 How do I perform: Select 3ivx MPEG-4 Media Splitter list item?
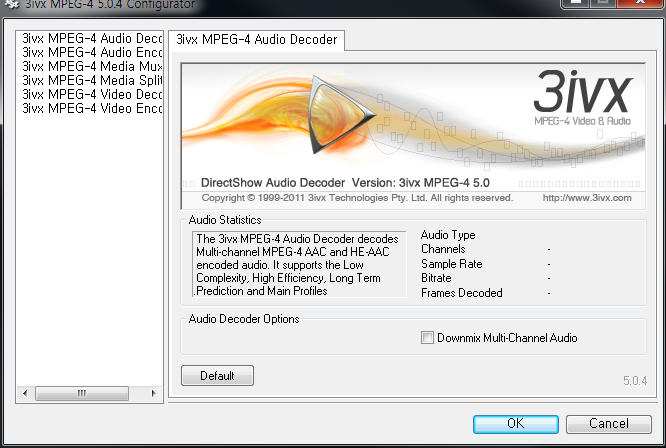point(92,81)
